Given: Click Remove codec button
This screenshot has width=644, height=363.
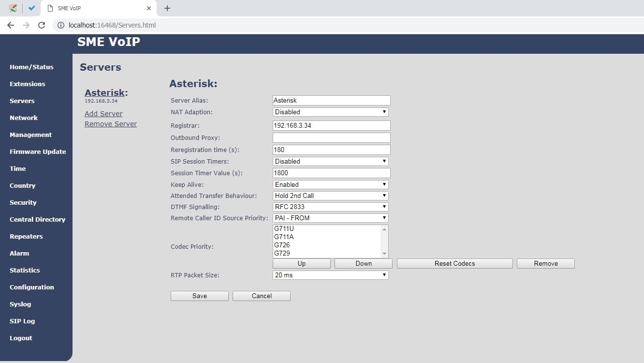Looking at the screenshot, I should point(546,264).
